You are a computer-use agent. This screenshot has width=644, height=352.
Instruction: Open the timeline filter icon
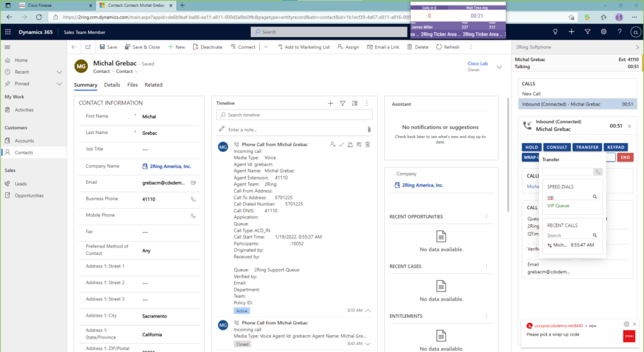pos(343,104)
